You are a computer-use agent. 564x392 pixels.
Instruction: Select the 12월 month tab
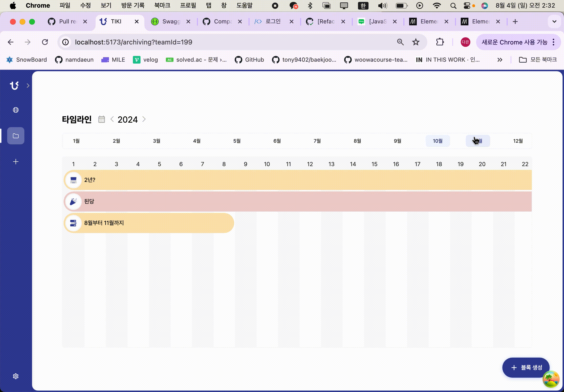coord(518,141)
